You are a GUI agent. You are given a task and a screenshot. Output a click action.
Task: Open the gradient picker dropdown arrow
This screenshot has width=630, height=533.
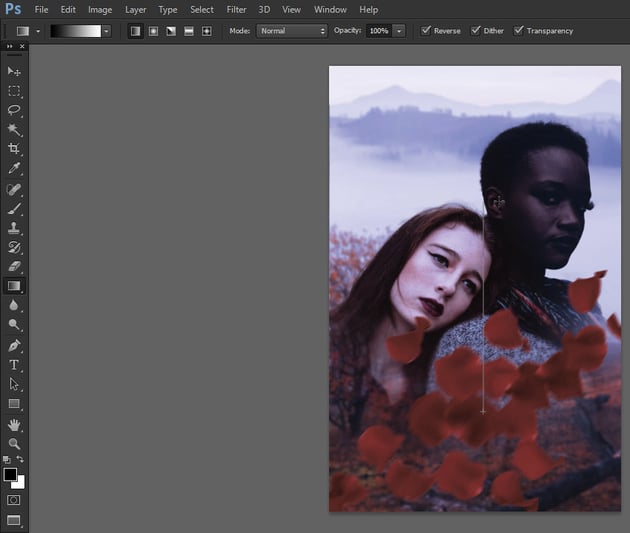[x=106, y=31]
